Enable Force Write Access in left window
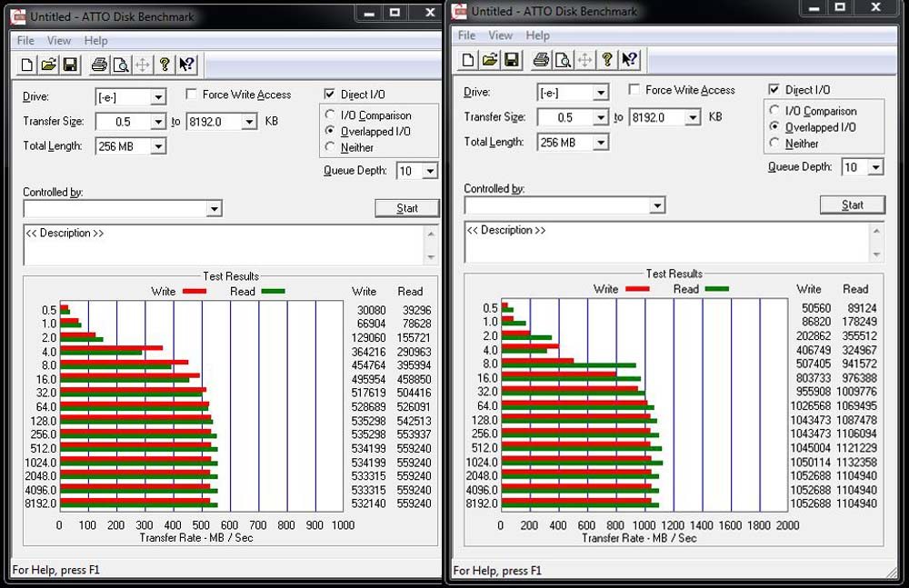The width and height of the screenshot is (909, 588). coord(192,95)
